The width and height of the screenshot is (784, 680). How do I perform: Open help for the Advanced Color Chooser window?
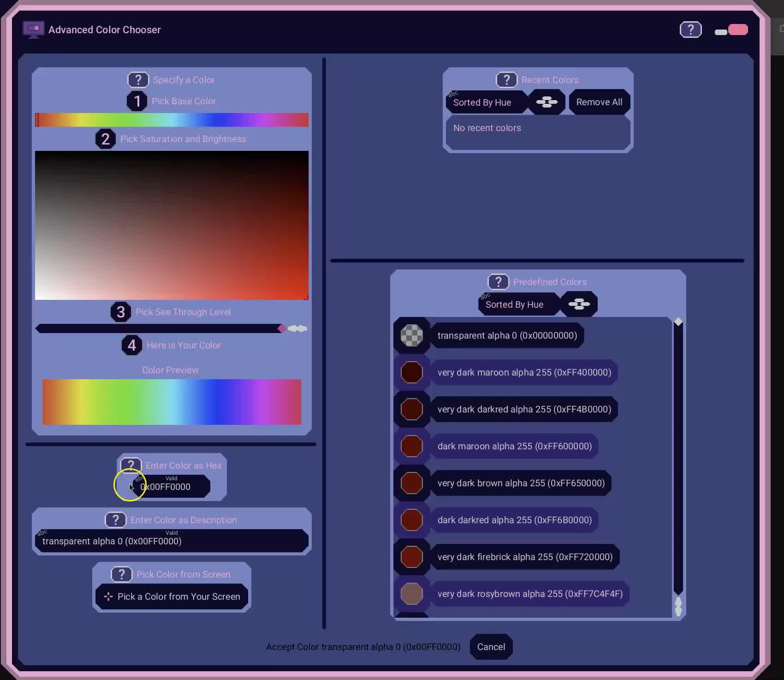(690, 30)
